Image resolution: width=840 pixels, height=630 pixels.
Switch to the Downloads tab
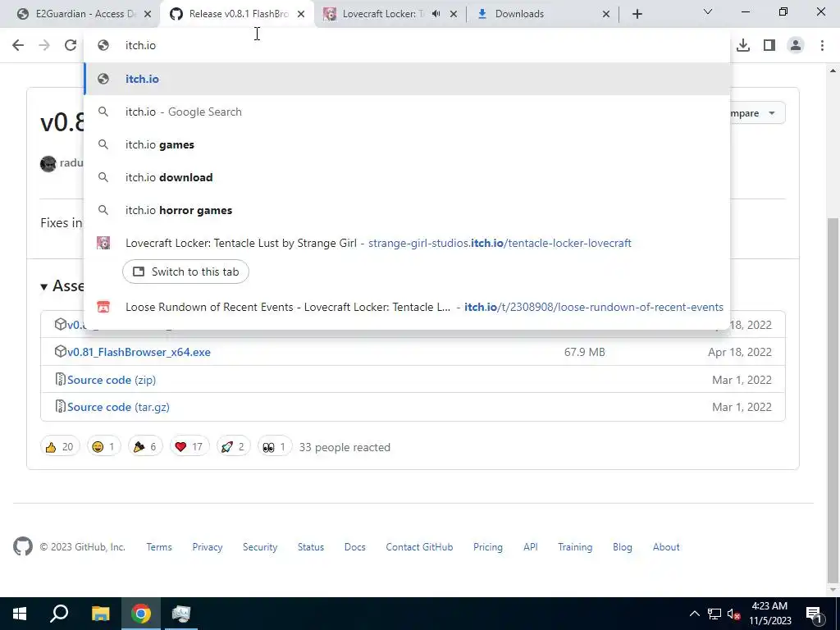click(541, 14)
